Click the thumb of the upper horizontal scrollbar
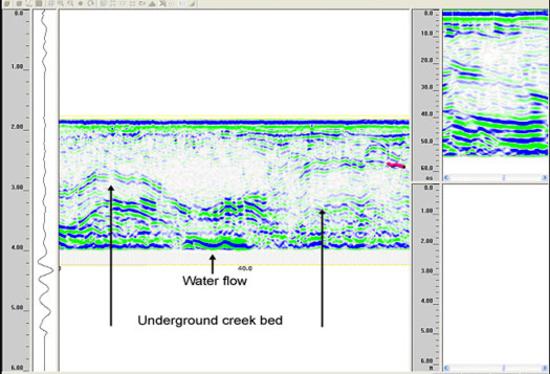Image resolution: width=550 pixels, height=374 pixels. (504, 178)
